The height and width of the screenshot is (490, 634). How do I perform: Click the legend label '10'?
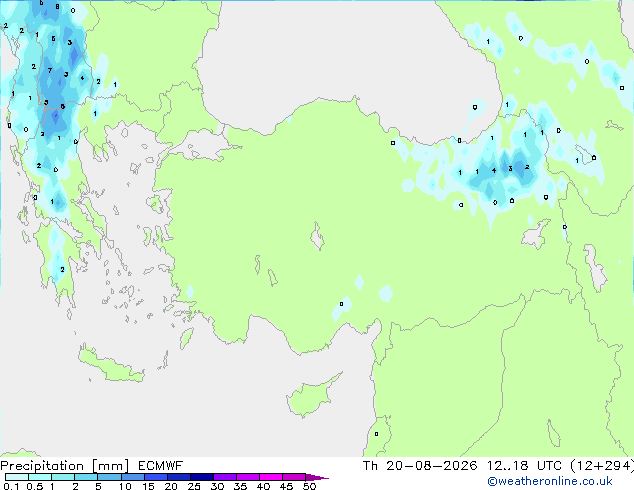tap(125, 486)
